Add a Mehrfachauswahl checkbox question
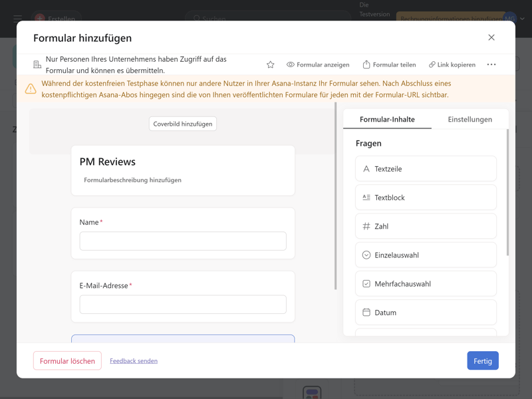Viewport: 532px width, 399px height. pos(426,284)
